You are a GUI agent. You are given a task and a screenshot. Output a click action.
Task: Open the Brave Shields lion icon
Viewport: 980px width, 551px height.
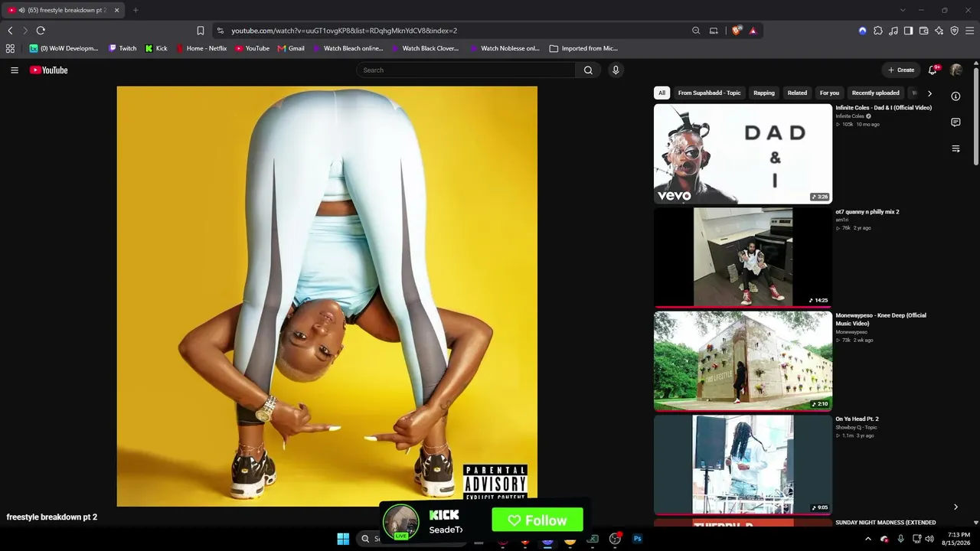[x=737, y=31]
